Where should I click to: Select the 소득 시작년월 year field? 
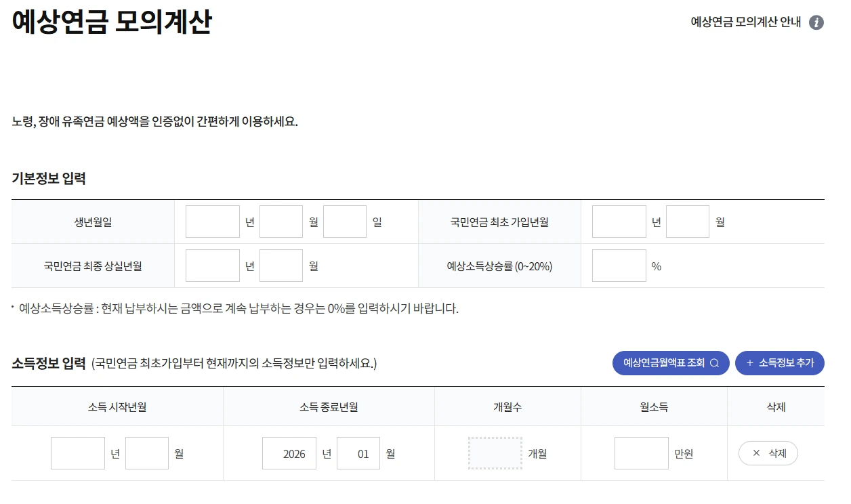click(77, 453)
